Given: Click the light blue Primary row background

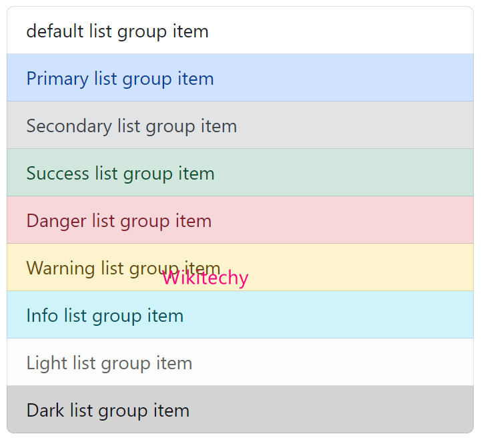Looking at the screenshot, I should [x=347, y=79].
